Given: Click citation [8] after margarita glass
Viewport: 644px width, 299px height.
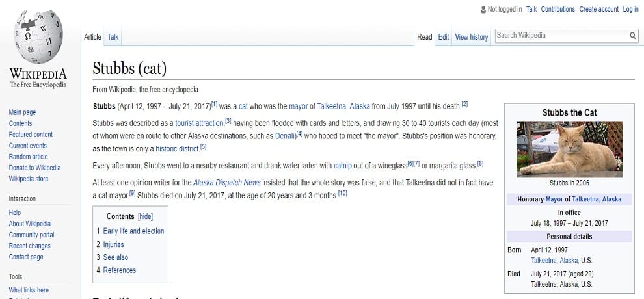Looking at the screenshot, I should tap(480, 163).
